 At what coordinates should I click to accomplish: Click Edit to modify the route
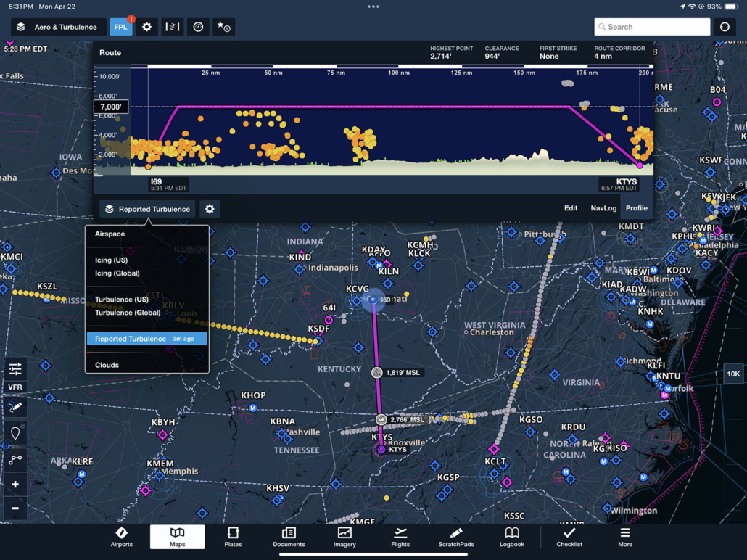[x=571, y=208]
